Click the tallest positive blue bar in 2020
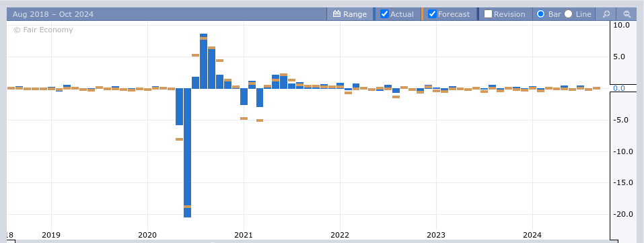The height and width of the screenshot is (243, 644). tap(203, 61)
